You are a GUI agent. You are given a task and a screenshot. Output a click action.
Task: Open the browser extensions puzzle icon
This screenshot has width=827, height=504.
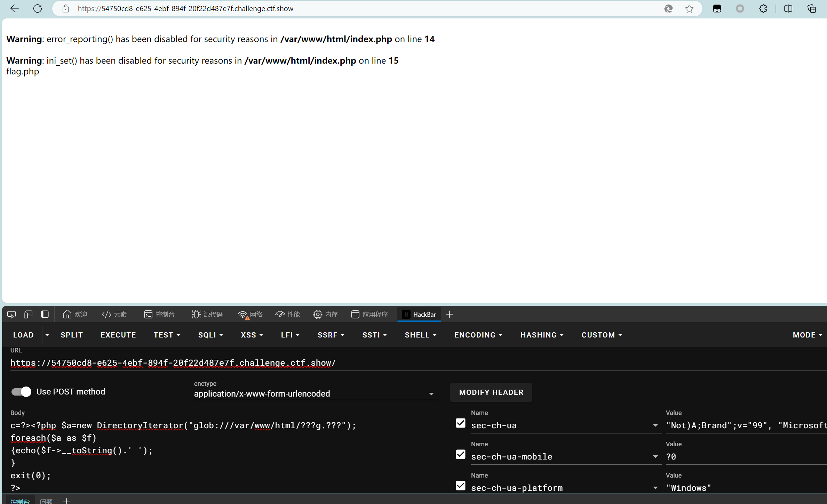[x=763, y=8]
